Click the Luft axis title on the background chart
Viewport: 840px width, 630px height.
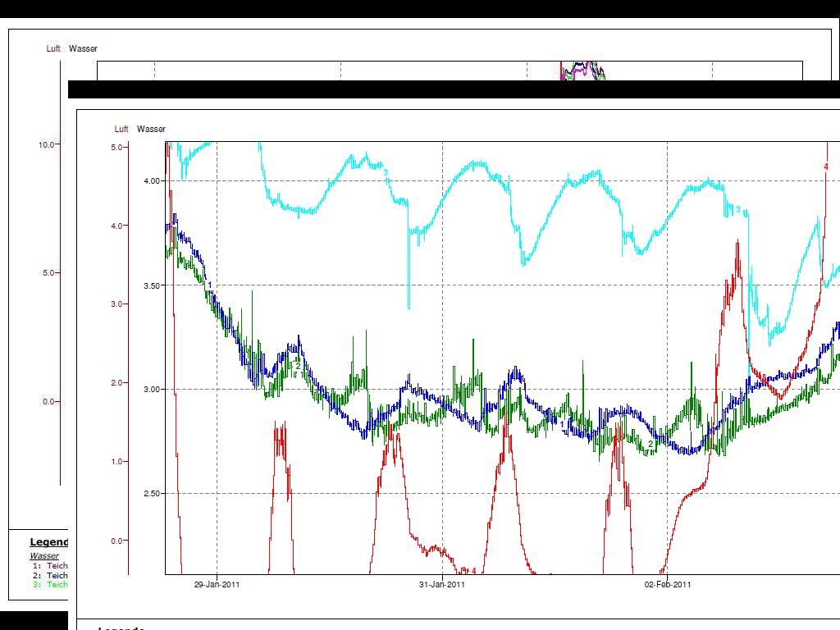(x=53, y=48)
